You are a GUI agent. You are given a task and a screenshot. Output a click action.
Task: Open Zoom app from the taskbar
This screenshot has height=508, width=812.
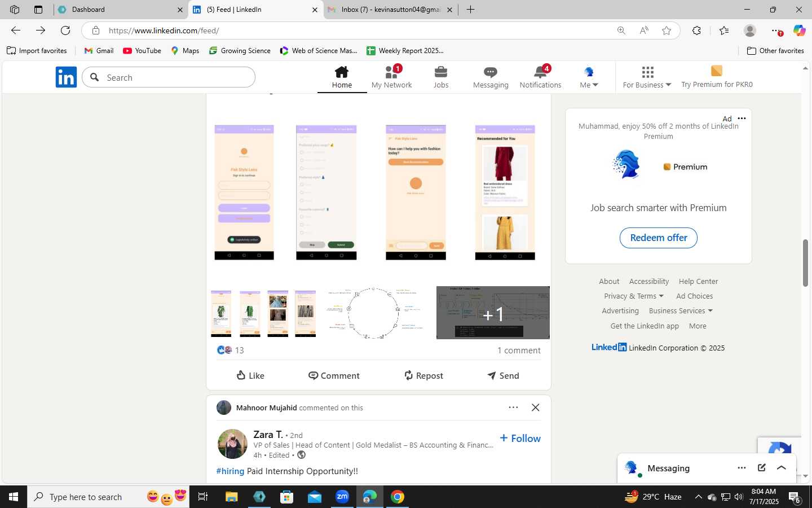coord(342,497)
